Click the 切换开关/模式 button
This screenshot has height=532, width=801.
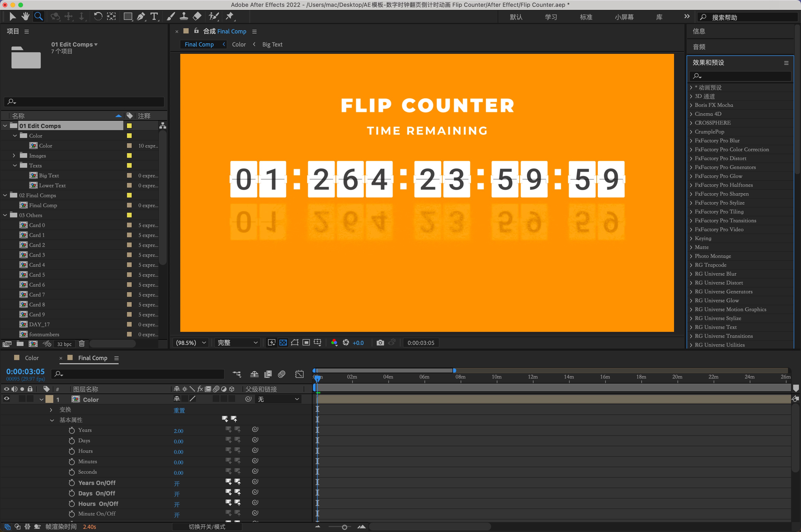207,527
